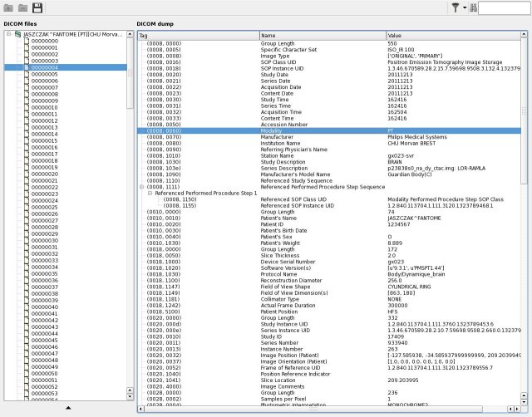Click the open file folder icon
This screenshot has height=417, width=532.
coord(8,8)
